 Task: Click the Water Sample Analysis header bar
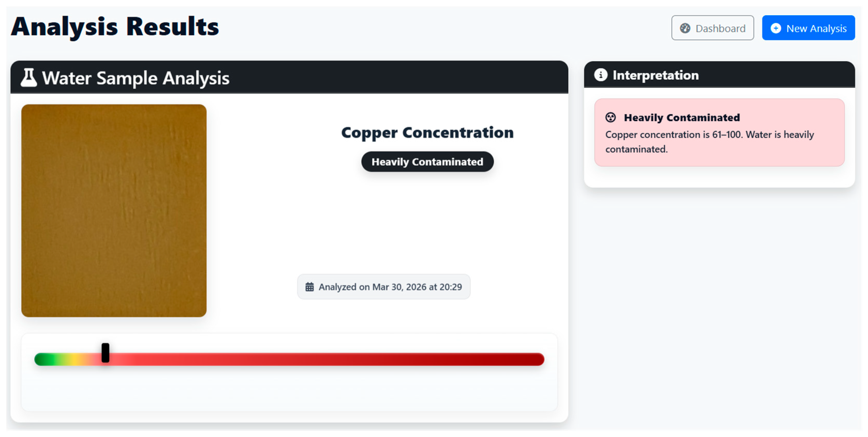coord(289,77)
